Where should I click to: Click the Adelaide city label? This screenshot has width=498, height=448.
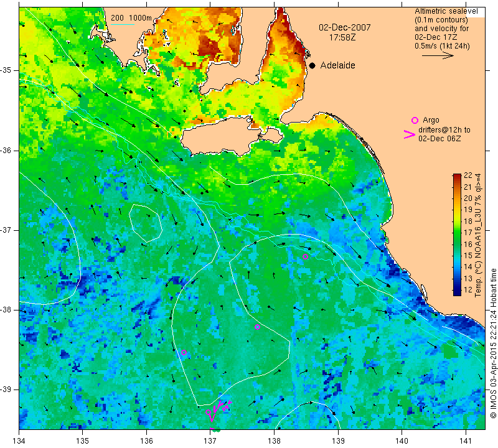click(x=337, y=65)
